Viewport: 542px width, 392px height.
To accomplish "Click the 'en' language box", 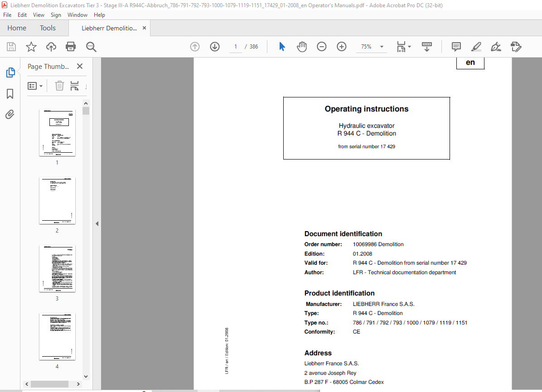I will pyautogui.click(x=470, y=63).
